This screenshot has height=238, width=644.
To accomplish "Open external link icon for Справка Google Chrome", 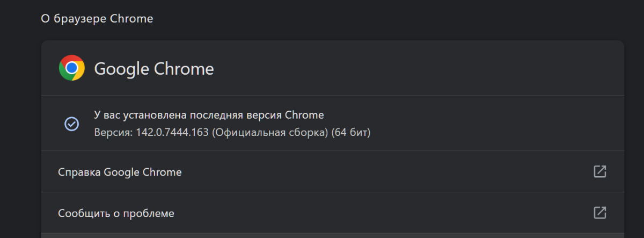I will click(x=599, y=172).
